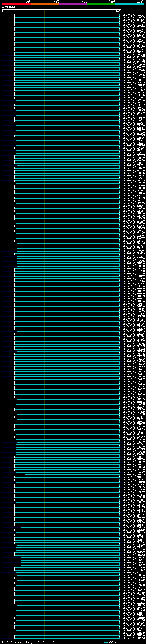The image size is (146, 644).
Task: Select hit UniRef100_P51084
Action: [133, 37]
